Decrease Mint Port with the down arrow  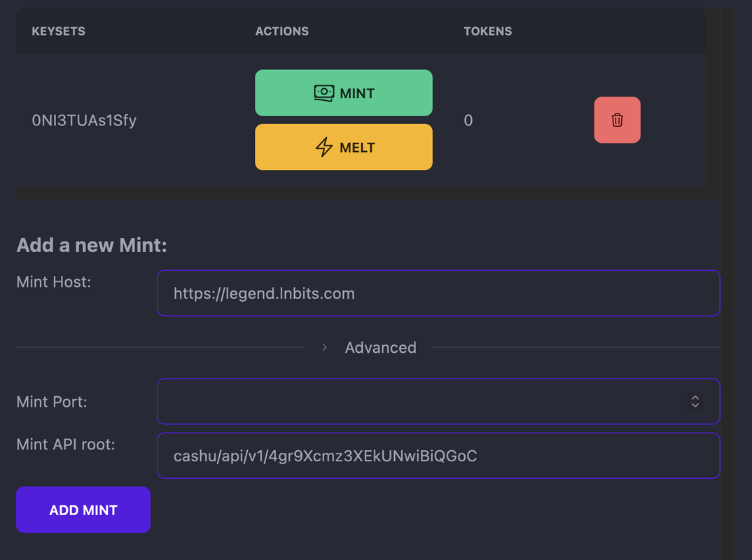(695, 405)
